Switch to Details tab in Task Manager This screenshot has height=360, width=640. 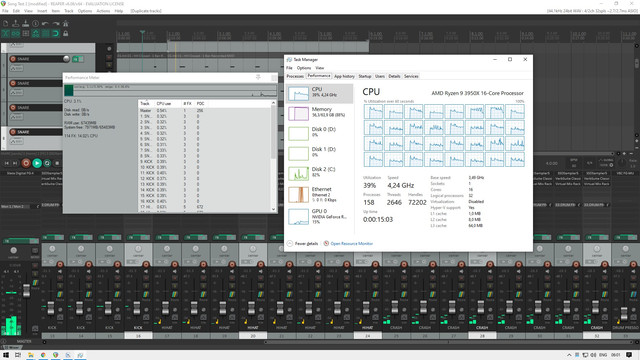click(x=394, y=76)
